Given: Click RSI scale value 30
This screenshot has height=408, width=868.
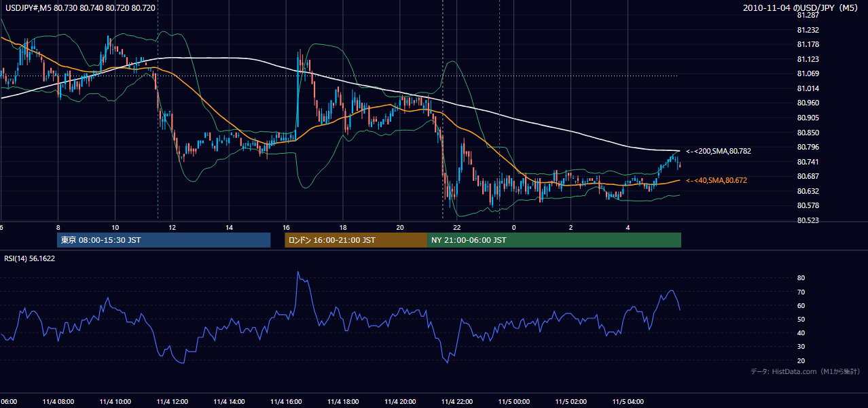Looking at the screenshot, I should click(801, 347).
